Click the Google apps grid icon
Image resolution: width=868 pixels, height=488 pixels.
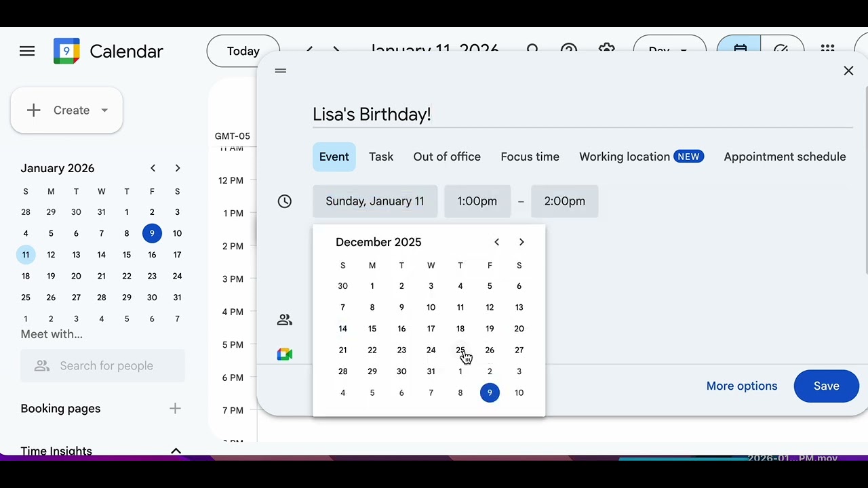point(827,50)
